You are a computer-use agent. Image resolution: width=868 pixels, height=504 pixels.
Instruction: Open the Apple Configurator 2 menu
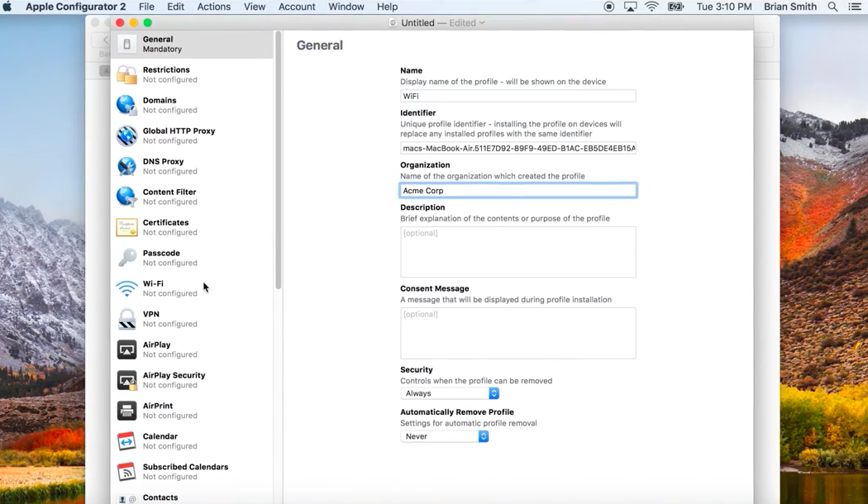76,7
